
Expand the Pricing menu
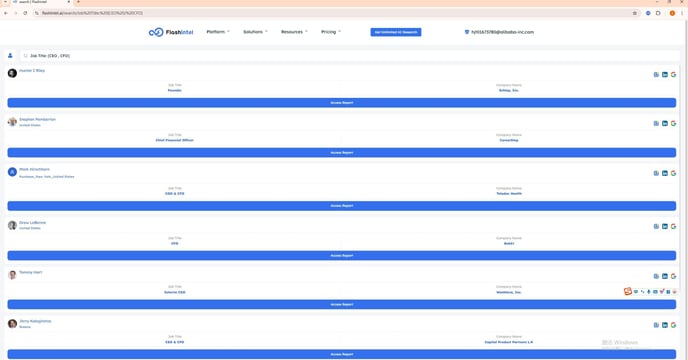click(x=330, y=32)
